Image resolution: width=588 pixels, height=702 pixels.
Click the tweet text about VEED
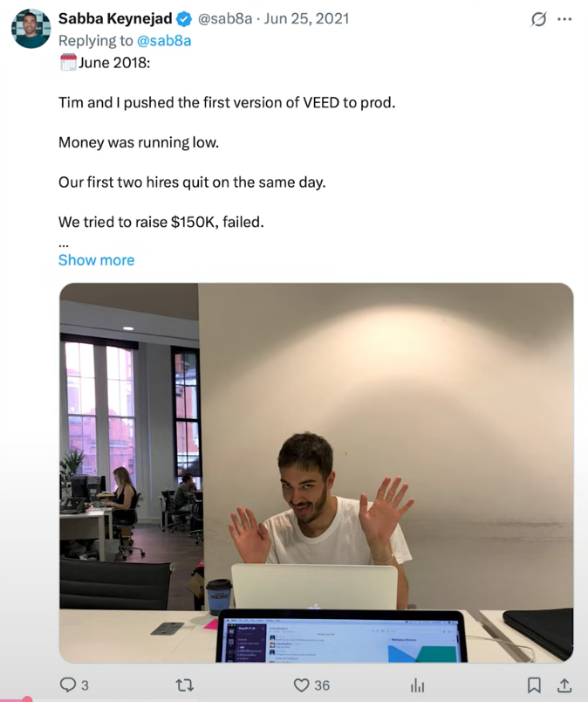pyautogui.click(x=227, y=102)
